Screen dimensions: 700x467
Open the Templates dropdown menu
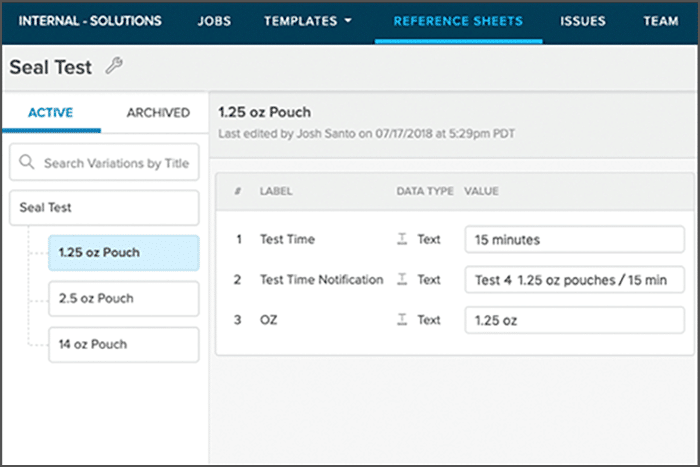tap(308, 21)
